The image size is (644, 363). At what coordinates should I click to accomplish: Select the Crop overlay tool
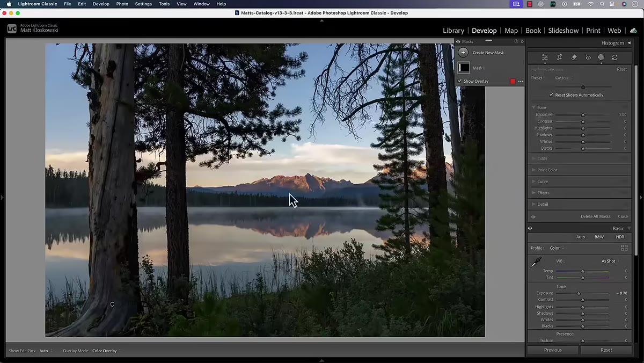click(559, 57)
